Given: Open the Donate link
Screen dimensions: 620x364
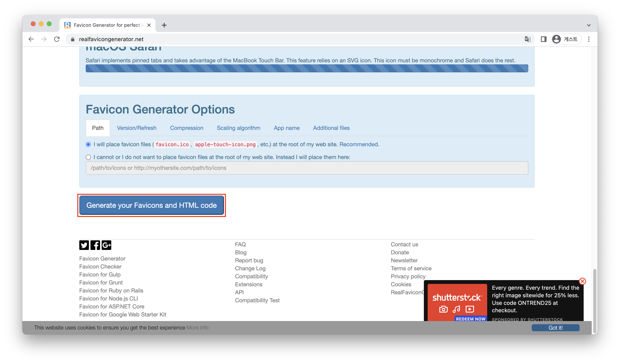Looking at the screenshot, I should point(400,252).
